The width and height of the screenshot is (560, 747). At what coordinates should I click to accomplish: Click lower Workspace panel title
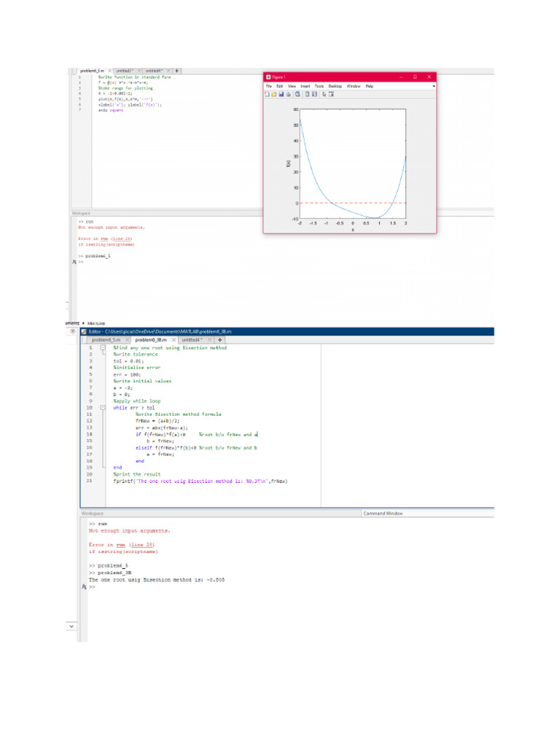[93, 514]
